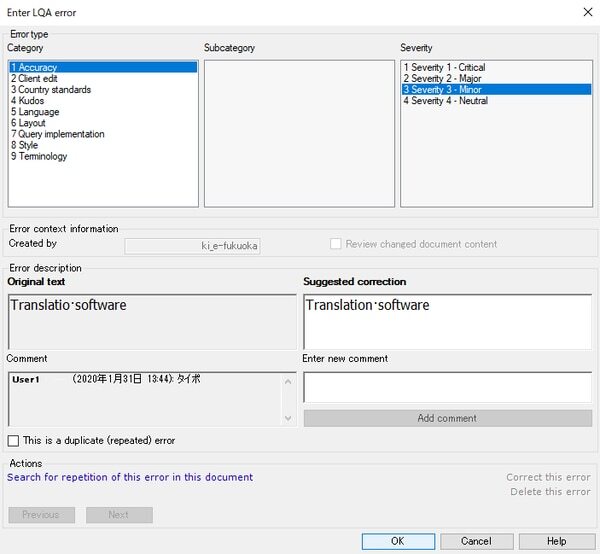Select the Accuracy category
This screenshot has width=600, height=554.
coord(38,68)
